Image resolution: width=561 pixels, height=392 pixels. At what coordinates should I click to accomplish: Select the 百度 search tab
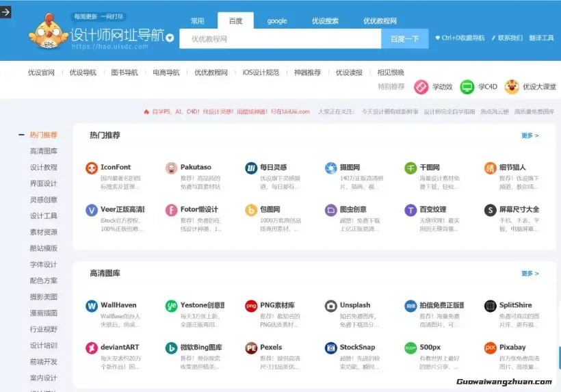[236, 21]
